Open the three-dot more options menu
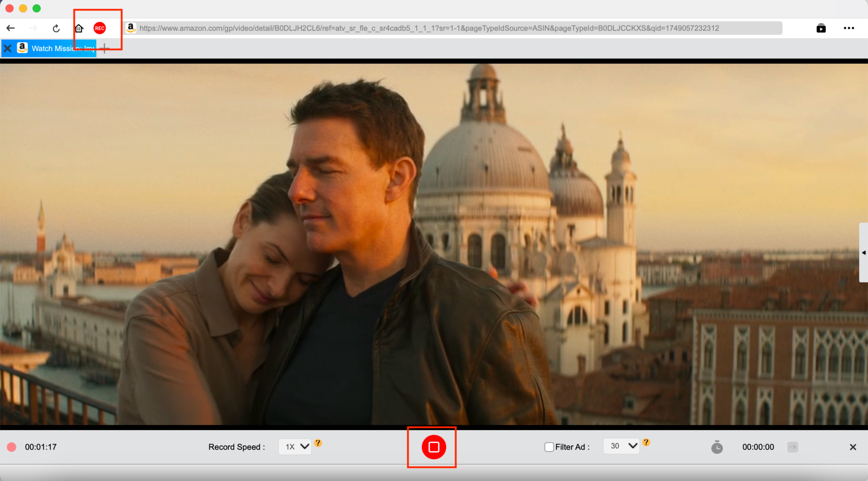 [849, 28]
